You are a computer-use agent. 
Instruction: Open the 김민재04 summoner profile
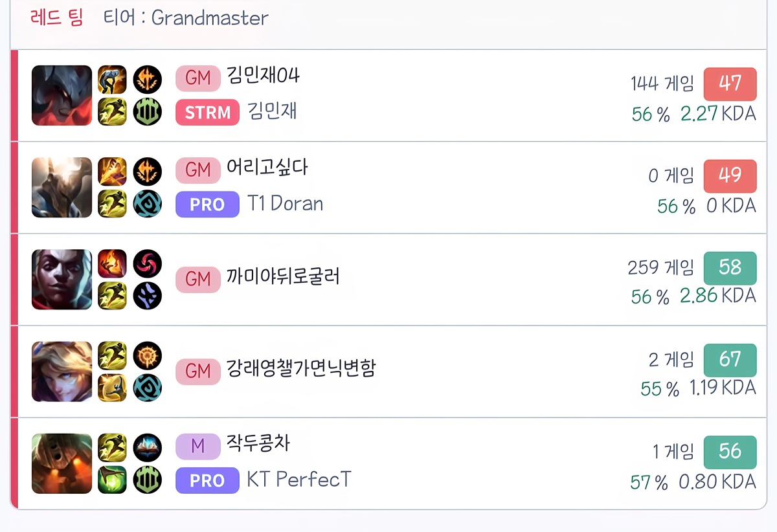coord(263,76)
